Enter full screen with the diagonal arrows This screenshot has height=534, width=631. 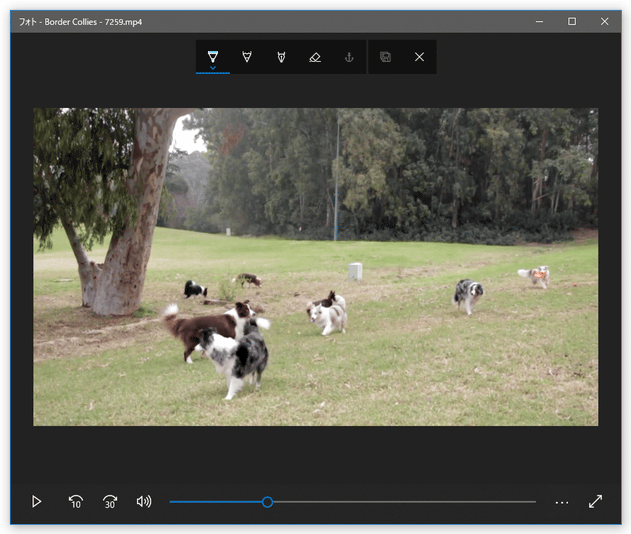596,501
